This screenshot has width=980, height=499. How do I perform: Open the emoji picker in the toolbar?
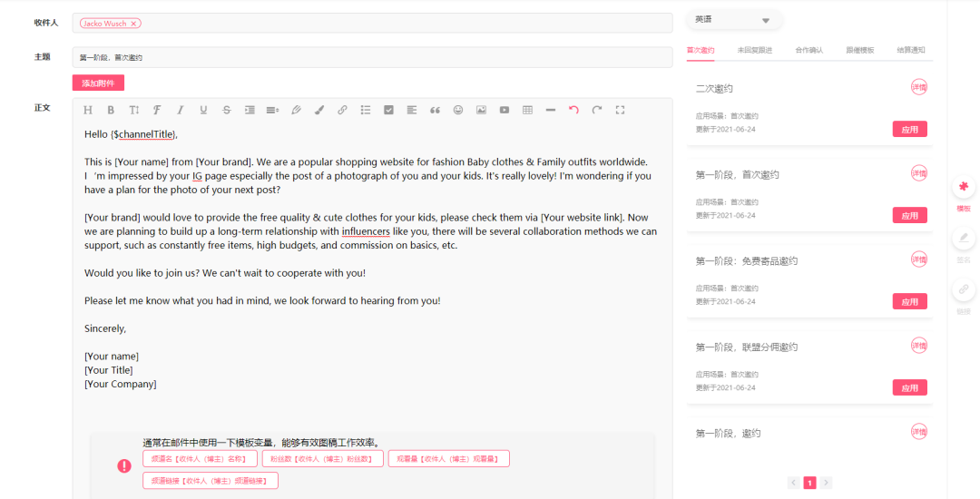point(458,110)
